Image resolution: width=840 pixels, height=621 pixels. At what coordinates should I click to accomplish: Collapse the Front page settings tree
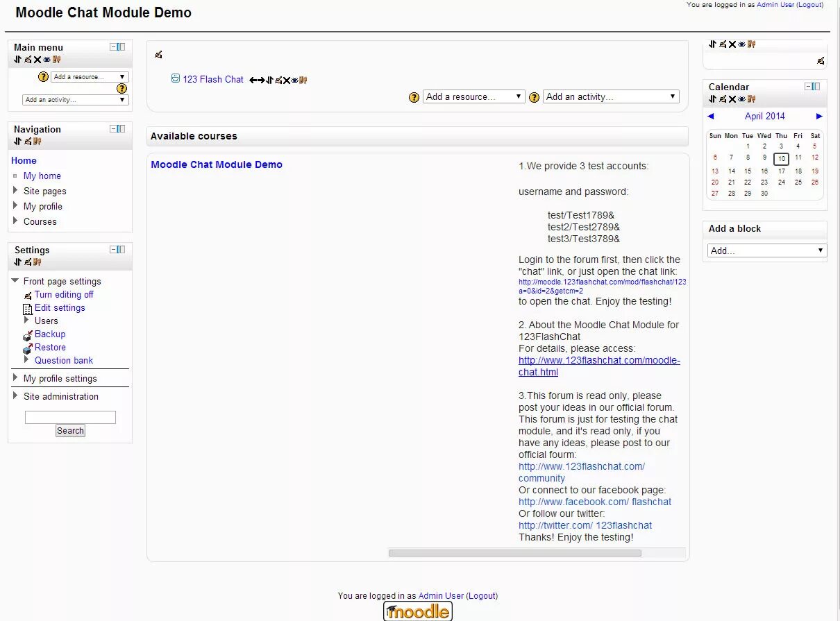pyautogui.click(x=15, y=281)
